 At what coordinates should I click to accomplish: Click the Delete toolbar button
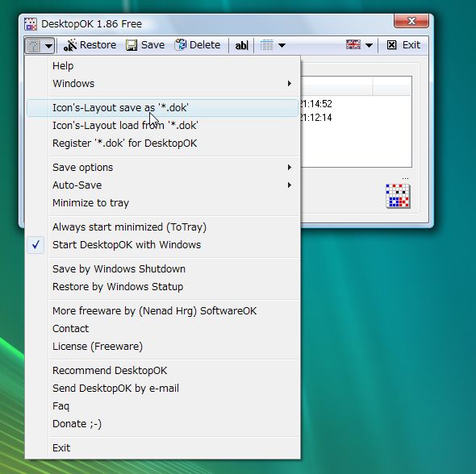[x=198, y=45]
